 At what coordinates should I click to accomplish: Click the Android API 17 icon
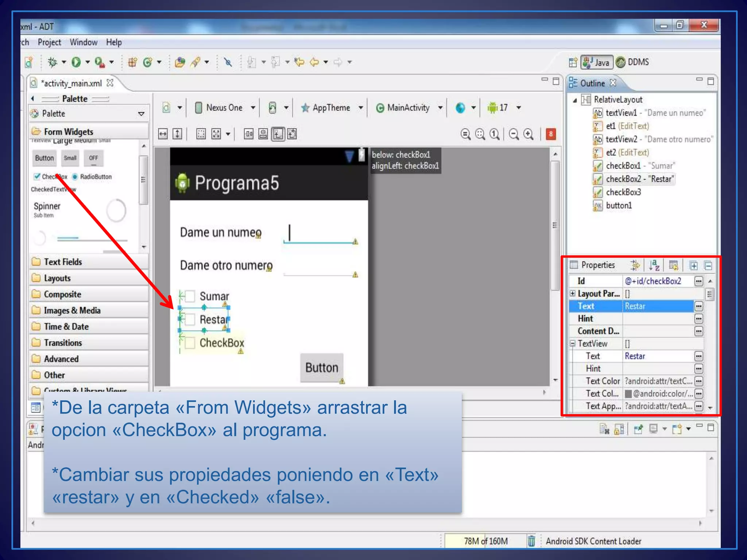(x=492, y=108)
